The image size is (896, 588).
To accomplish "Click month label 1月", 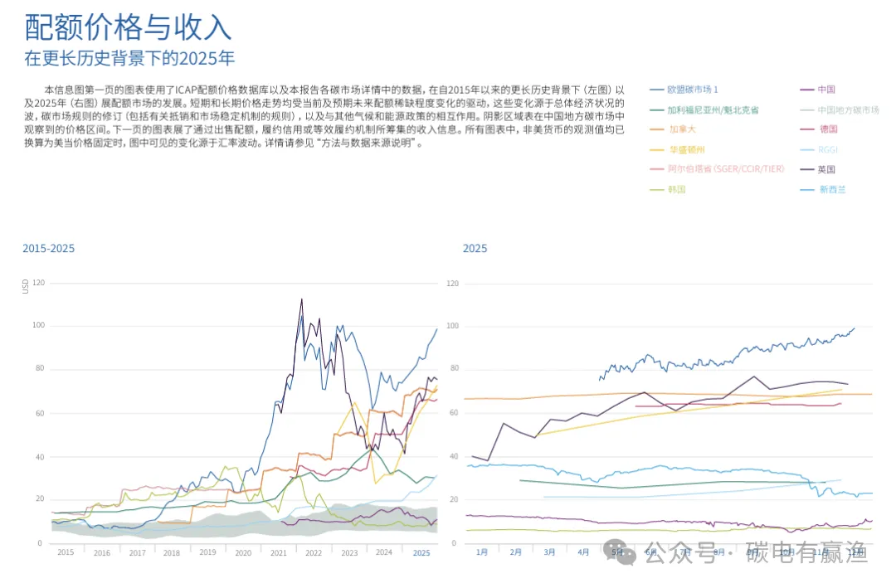I will point(482,552).
